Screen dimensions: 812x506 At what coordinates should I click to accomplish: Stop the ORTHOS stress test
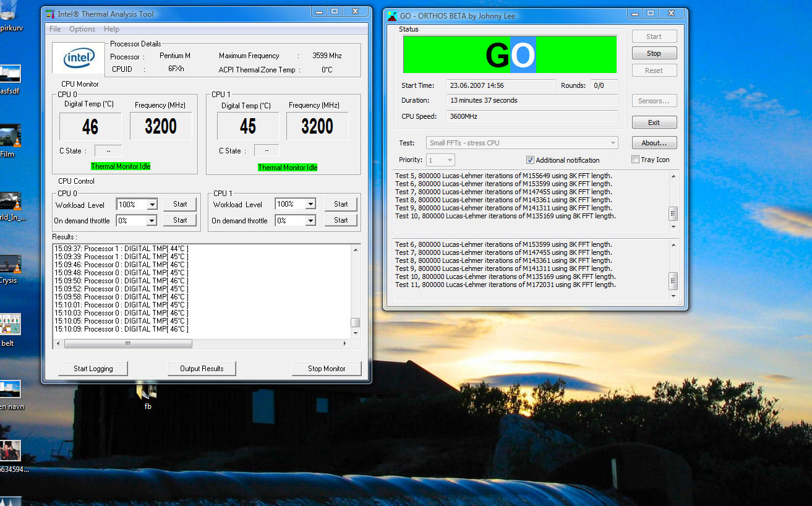[654, 53]
